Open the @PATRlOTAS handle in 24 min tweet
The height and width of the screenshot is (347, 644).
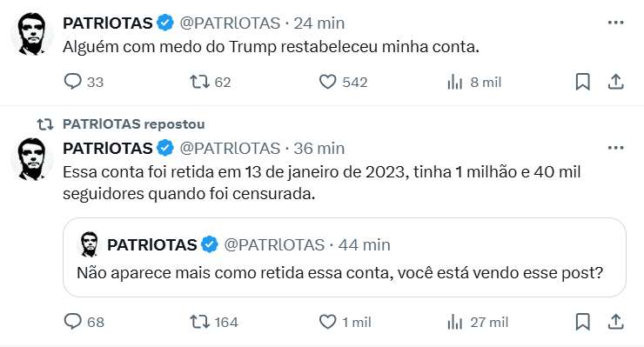(x=230, y=23)
